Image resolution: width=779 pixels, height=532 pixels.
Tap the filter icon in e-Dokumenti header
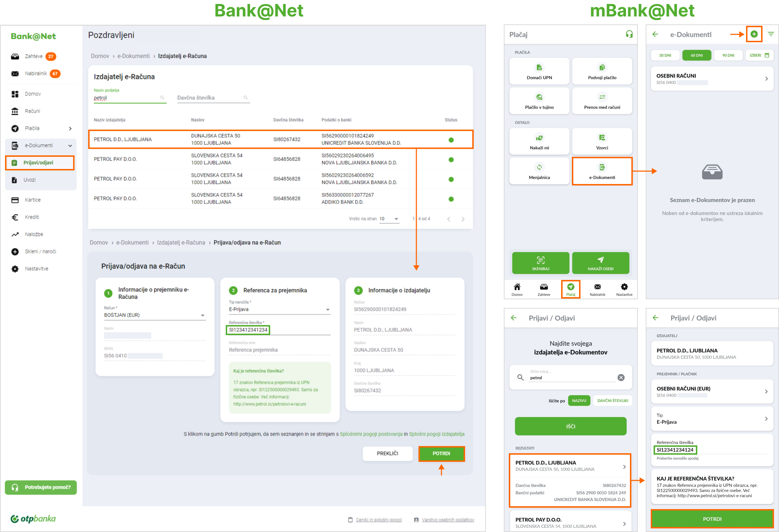click(771, 34)
